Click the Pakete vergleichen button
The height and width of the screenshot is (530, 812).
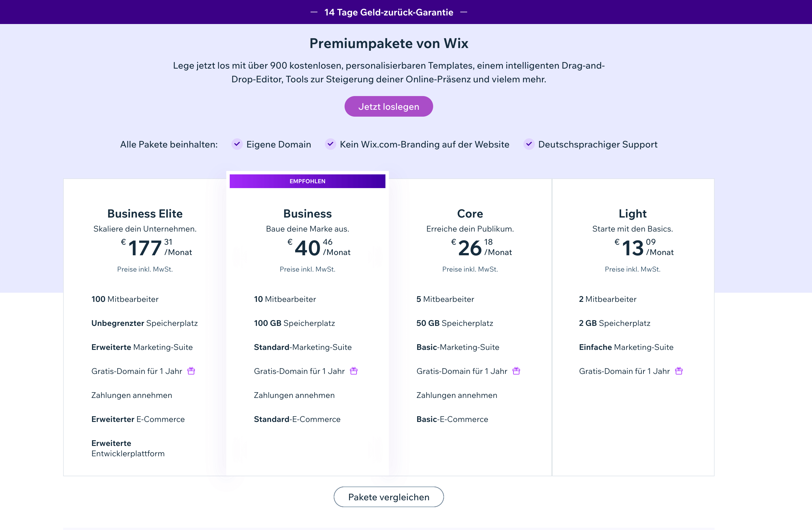click(389, 497)
